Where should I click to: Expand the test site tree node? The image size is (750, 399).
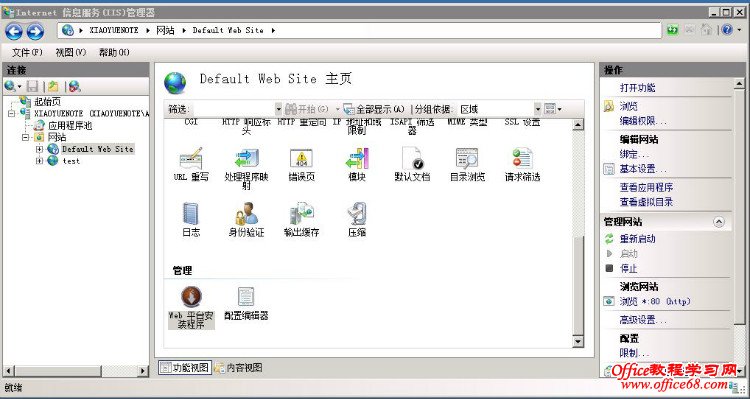tap(39, 161)
